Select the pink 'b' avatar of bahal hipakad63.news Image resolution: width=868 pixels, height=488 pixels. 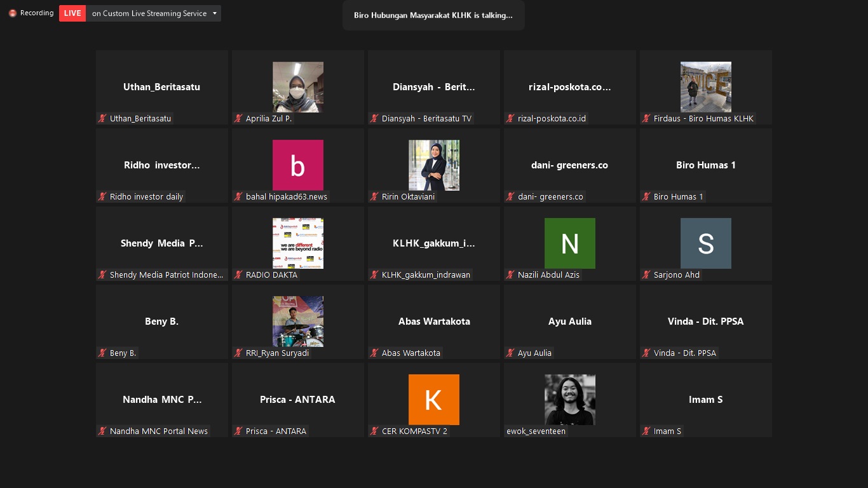(297, 165)
